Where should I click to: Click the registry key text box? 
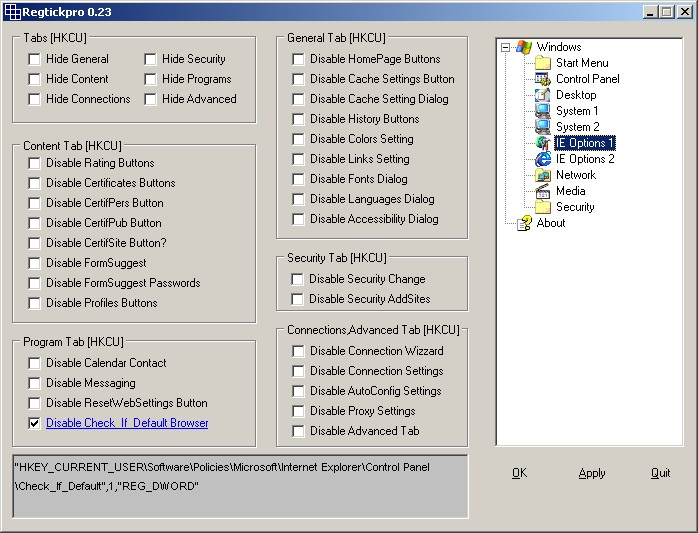(x=239, y=486)
